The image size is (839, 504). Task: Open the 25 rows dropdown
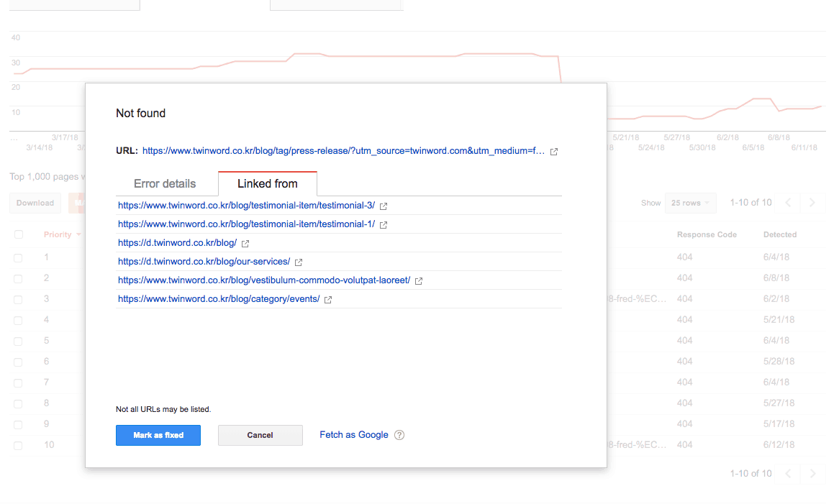690,203
